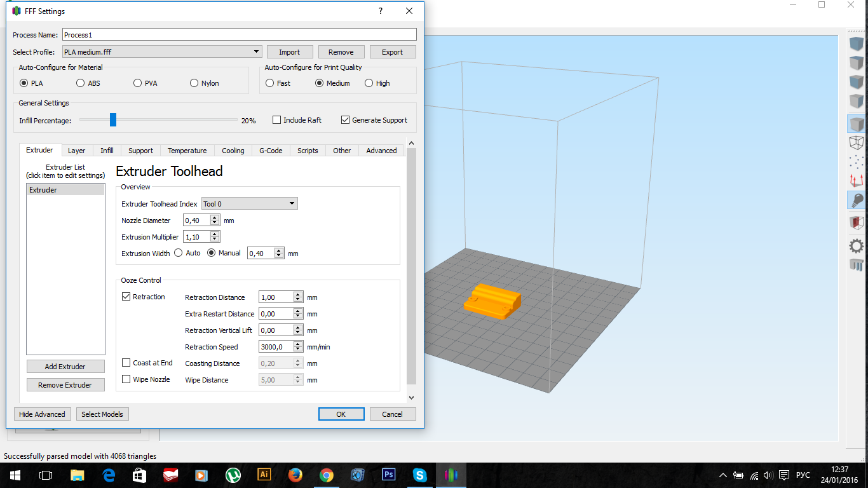This screenshot has width=868, height=488.
Task: Enable the Coast at End checkbox
Action: click(126, 363)
